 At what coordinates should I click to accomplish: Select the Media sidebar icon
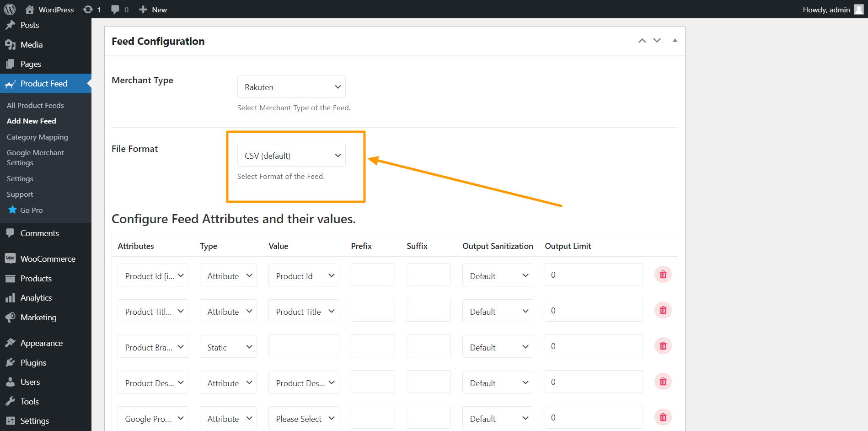coord(11,44)
